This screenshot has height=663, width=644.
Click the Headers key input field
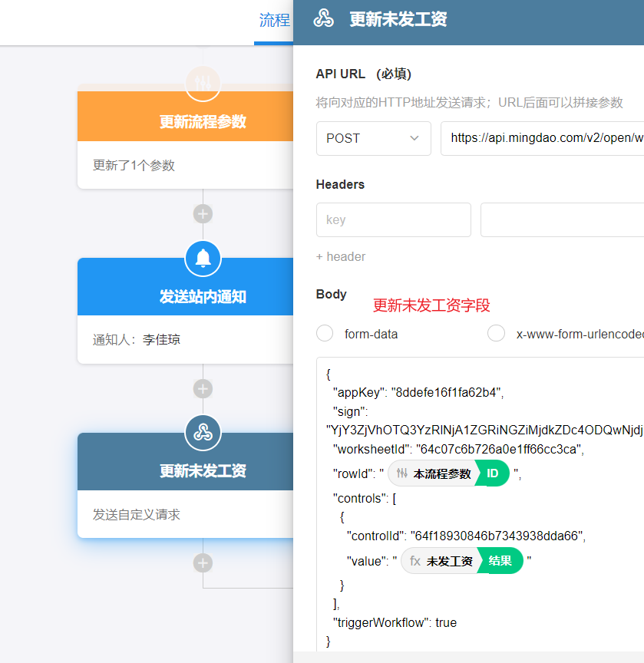click(x=393, y=219)
